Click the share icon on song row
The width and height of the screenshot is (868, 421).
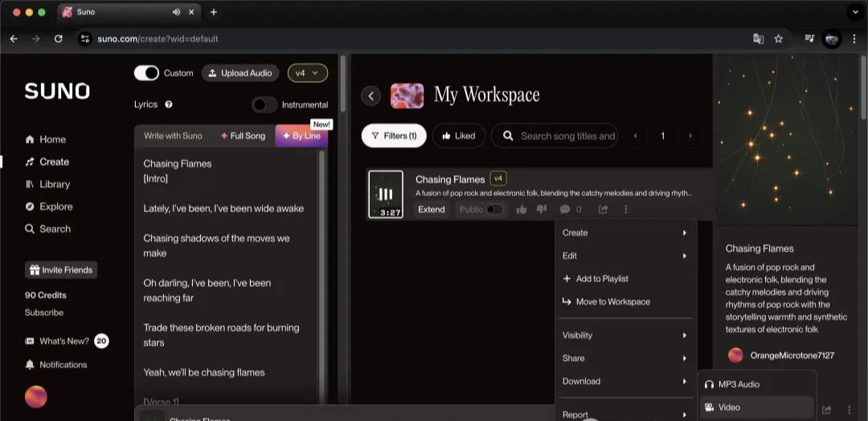coord(603,210)
